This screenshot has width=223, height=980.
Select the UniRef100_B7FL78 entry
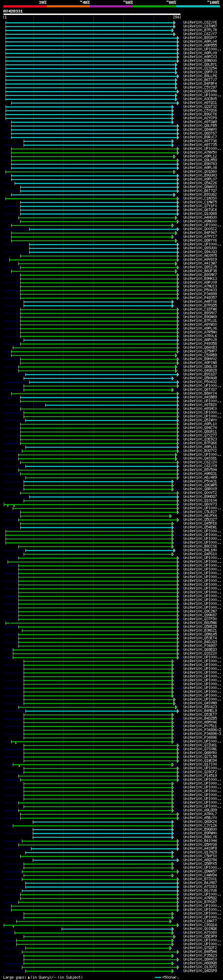click(200, 30)
